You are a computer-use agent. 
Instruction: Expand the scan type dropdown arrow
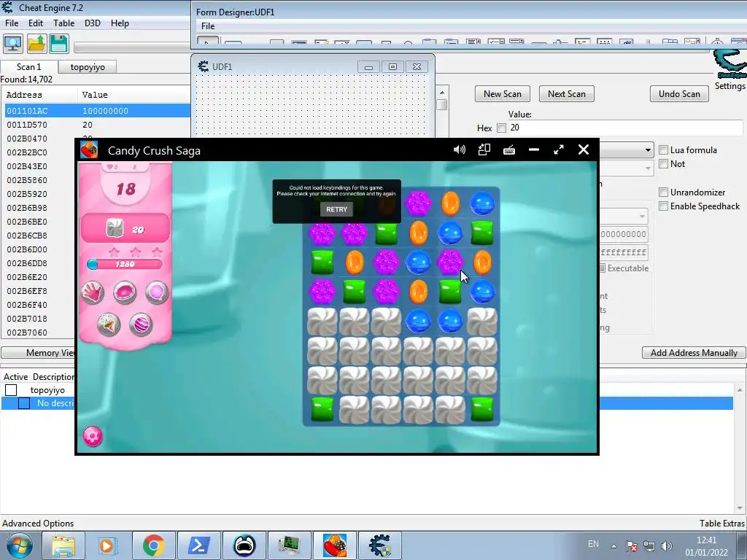[x=648, y=150]
